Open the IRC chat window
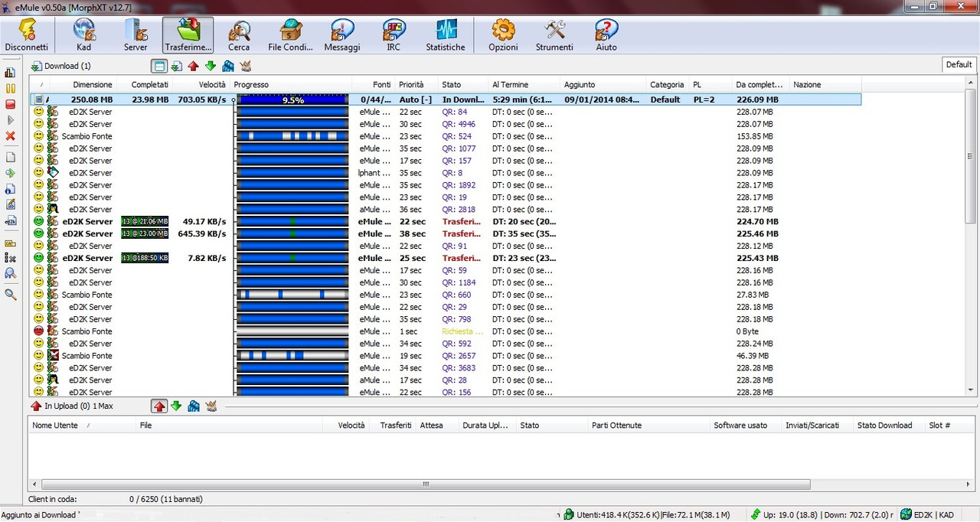The height and width of the screenshot is (522, 980). [394, 35]
